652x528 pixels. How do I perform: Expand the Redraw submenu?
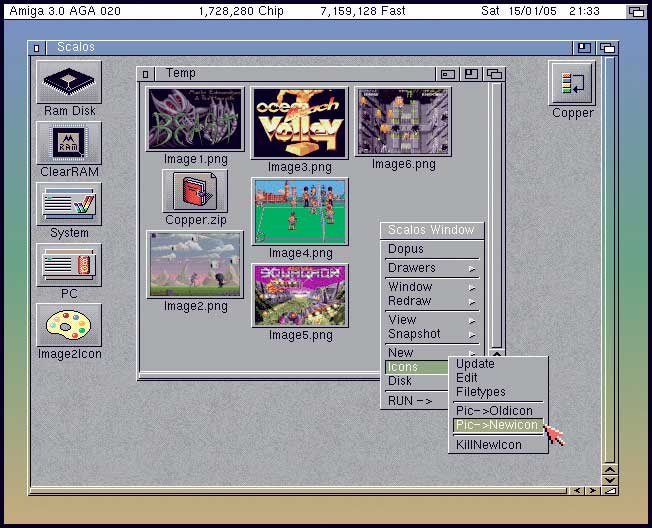click(x=432, y=301)
